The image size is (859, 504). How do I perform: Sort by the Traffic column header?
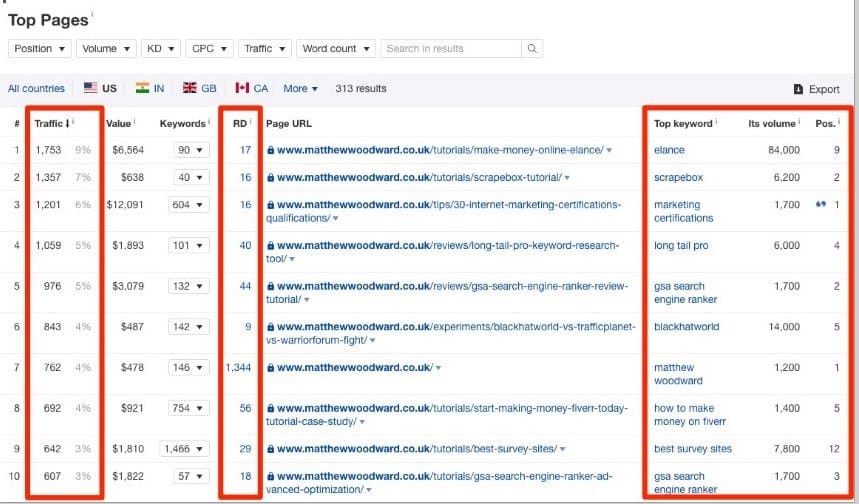(51, 123)
